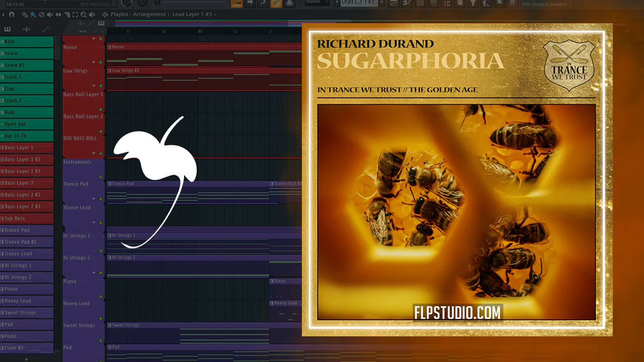Select the Bass Layer 1 #3 pattern

[27, 171]
